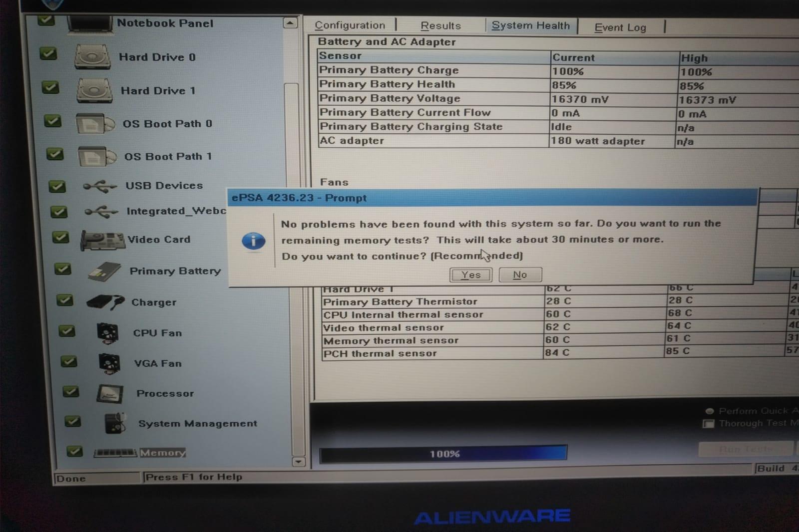
Task: Enable the Thorough Test Mode checkbox
Action: [708, 424]
